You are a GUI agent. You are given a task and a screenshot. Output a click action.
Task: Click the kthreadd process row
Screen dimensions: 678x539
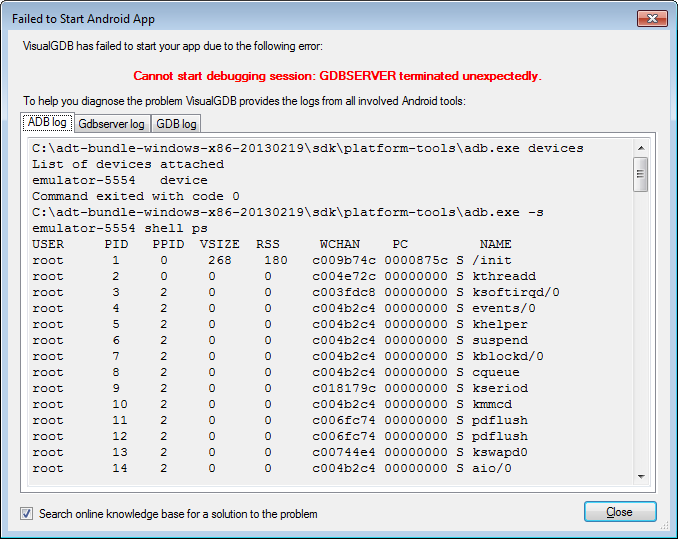284,276
